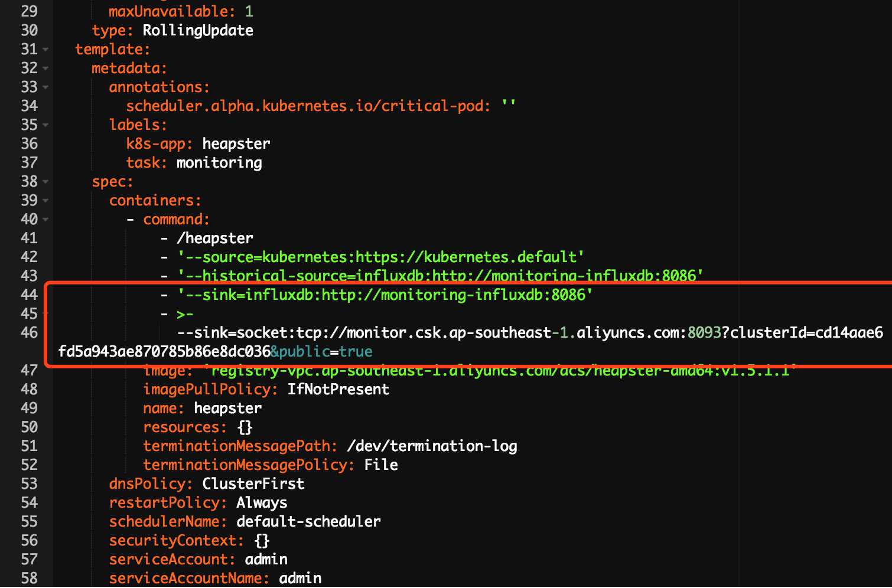Click line number 50 in gutter
Viewport: 892px width, 588px height.
click(29, 427)
